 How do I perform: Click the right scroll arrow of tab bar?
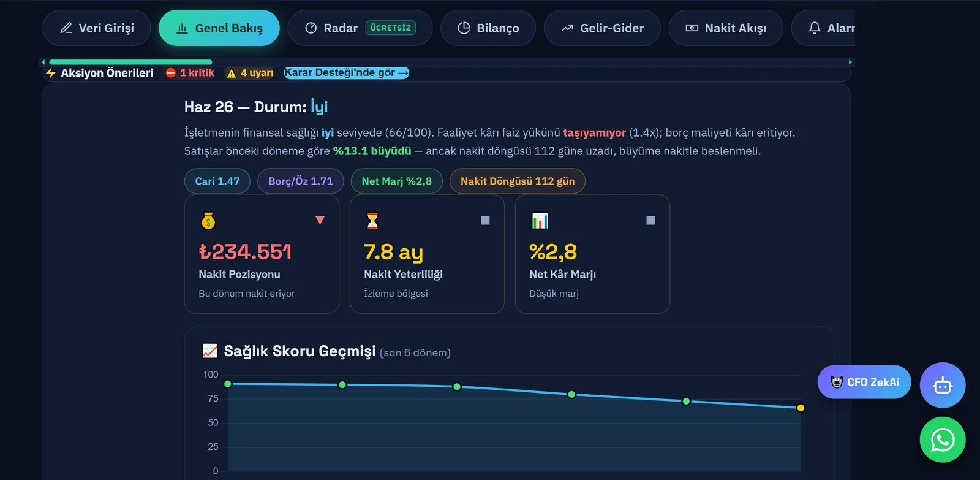click(x=850, y=62)
